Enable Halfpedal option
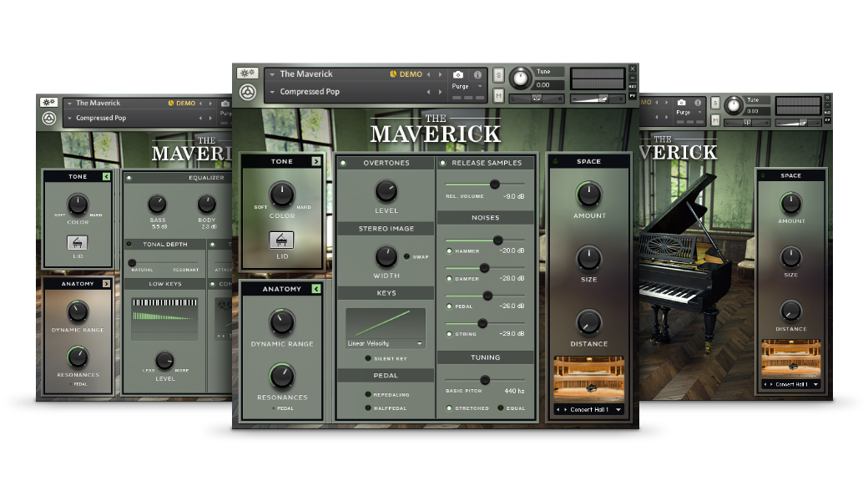 (x=367, y=408)
